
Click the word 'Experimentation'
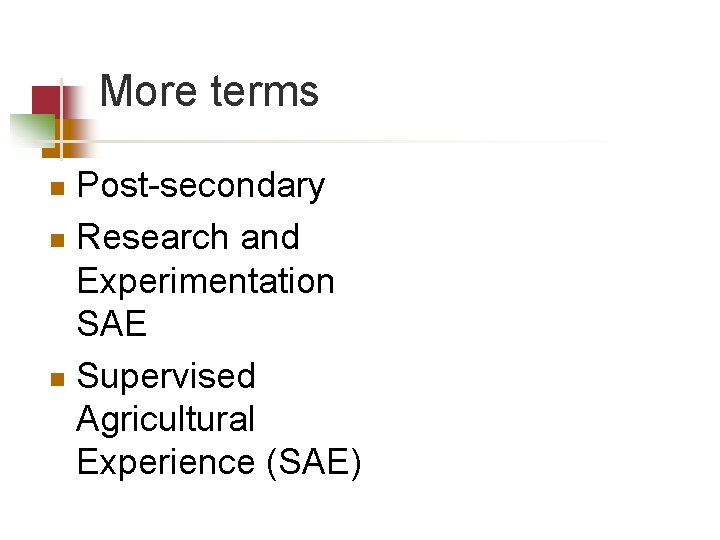pyautogui.click(x=205, y=282)
